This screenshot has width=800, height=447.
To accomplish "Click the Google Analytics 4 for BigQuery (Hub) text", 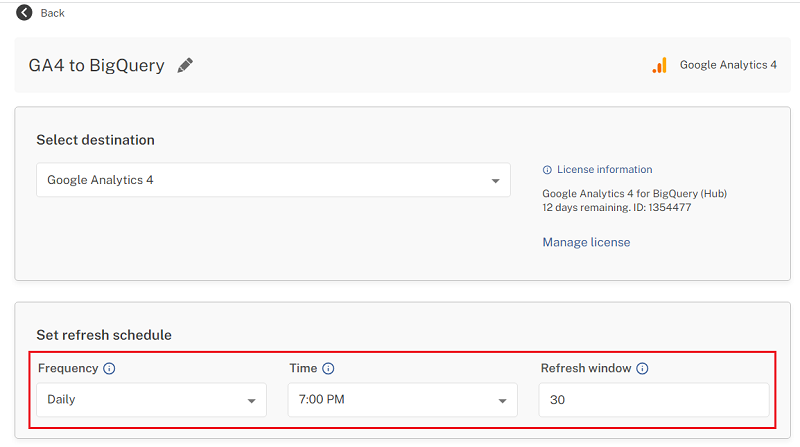I will click(x=635, y=193).
